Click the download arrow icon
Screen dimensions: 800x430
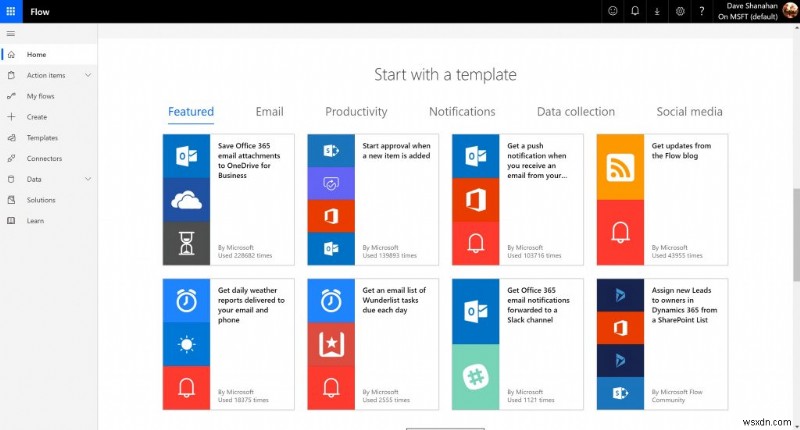click(x=657, y=11)
